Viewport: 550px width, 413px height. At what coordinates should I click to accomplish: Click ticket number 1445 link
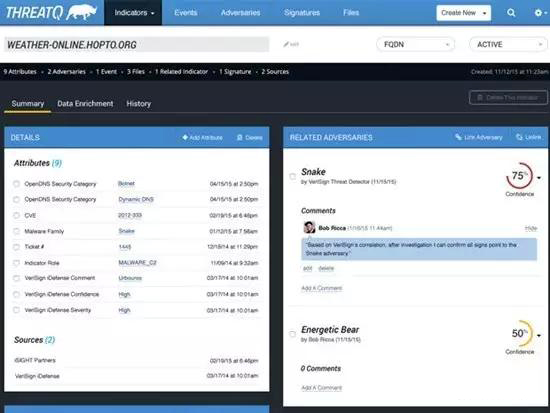125,247
